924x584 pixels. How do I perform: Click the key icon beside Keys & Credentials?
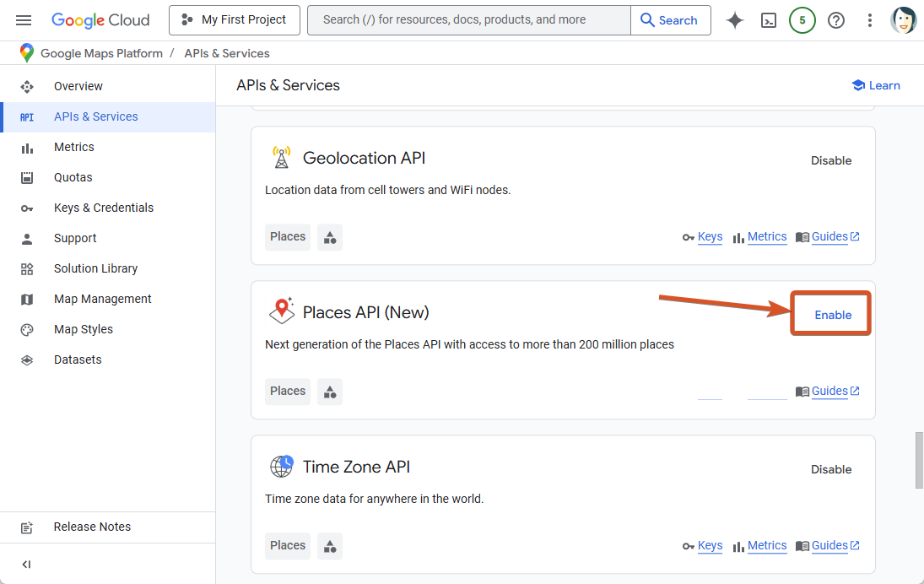[27, 208]
